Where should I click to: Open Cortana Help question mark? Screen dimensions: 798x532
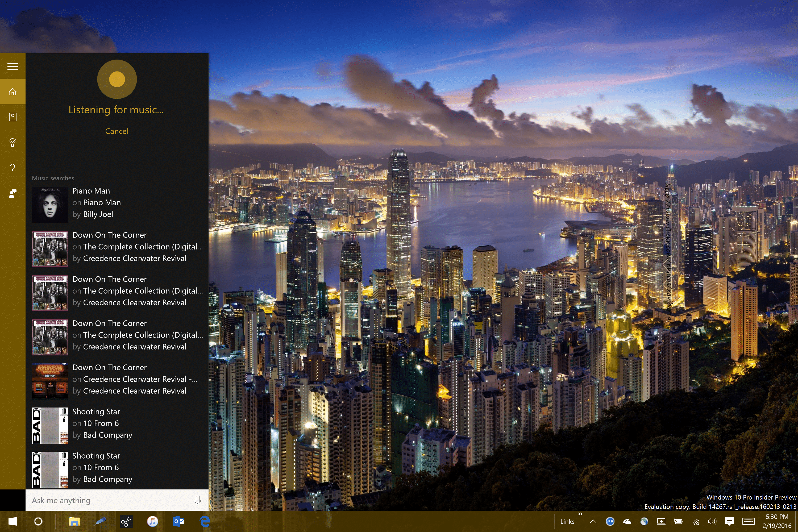click(x=13, y=168)
